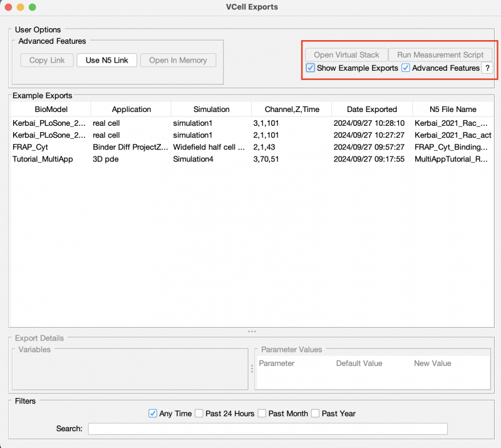Sort by the Date Exported column header
Image resolution: width=501 pixels, height=448 pixels.
pyautogui.click(x=372, y=109)
